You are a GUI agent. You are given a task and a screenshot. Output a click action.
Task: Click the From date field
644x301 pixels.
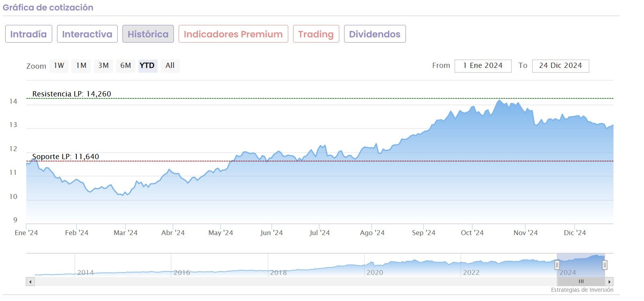pos(483,66)
